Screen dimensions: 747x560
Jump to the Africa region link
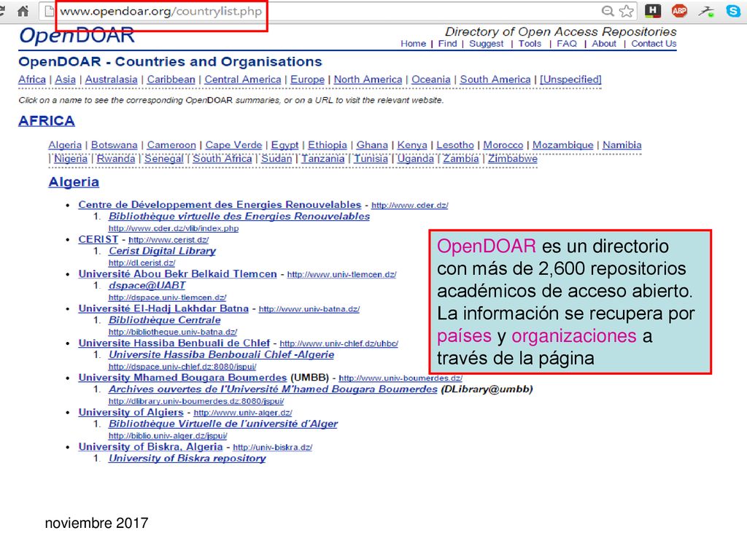pyautogui.click(x=32, y=79)
